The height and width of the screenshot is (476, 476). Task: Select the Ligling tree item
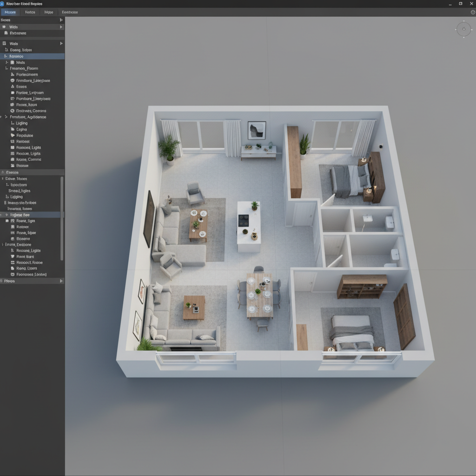[x=21, y=123]
